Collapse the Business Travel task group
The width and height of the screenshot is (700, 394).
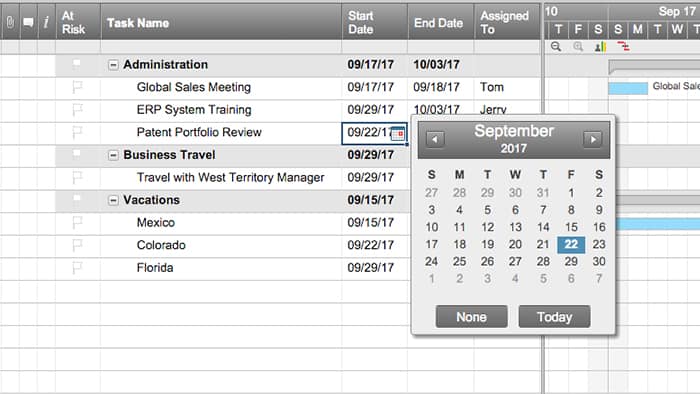[113, 155]
